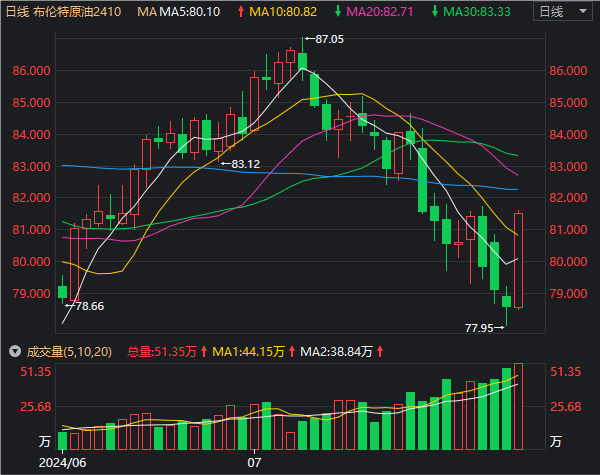The width and height of the screenshot is (600, 475).
Task: Collapse the 成交量 indicator panel arrow
Action: tap(15, 351)
